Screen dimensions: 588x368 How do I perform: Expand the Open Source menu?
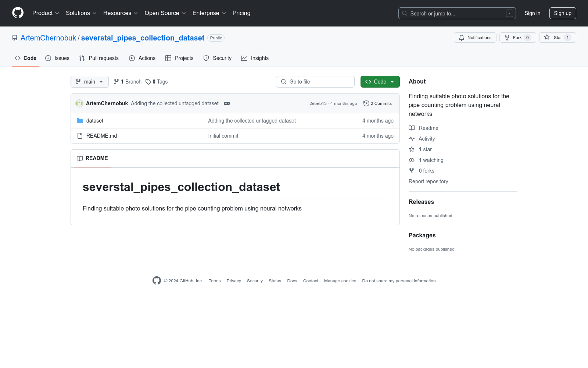tap(165, 13)
